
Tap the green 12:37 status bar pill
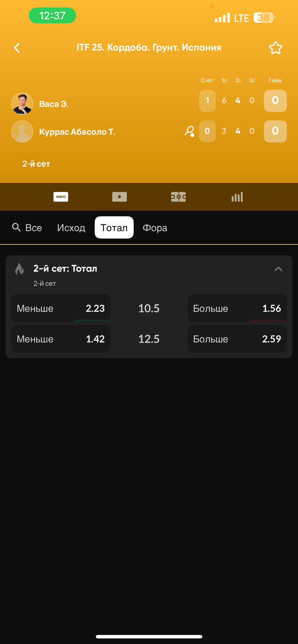point(52,16)
